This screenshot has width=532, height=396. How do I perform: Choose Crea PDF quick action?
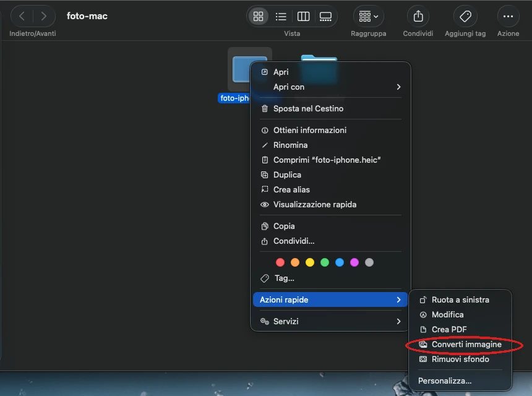coord(460,330)
